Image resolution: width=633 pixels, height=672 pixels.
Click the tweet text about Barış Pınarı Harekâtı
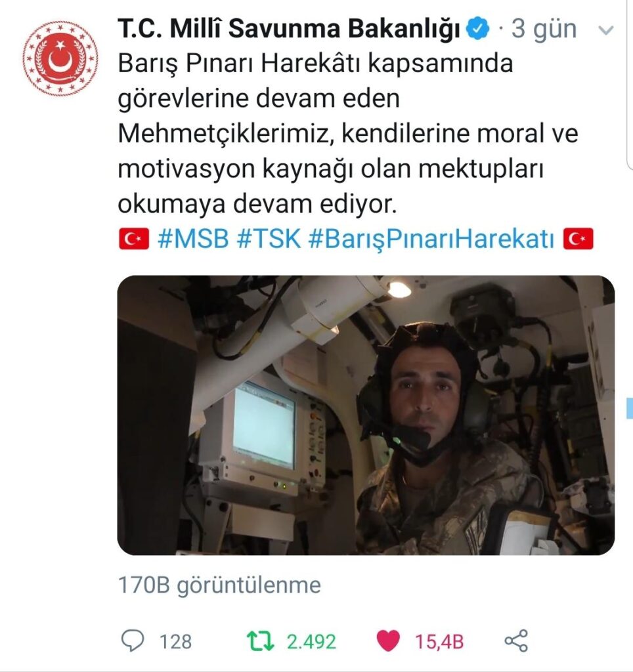tap(348, 133)
